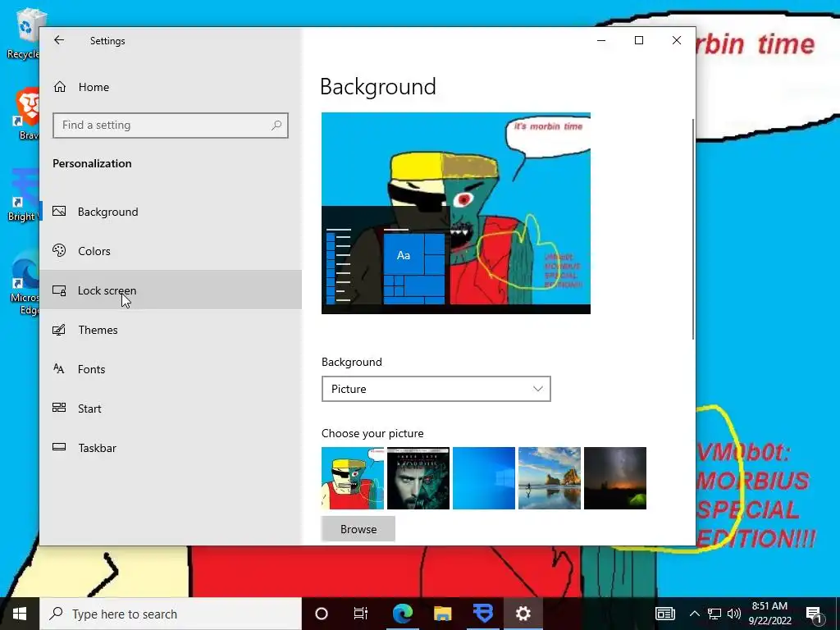Open the Start settings page
Image resolution: width=840 pixels, height=630 pixels.
pos(171,409)
